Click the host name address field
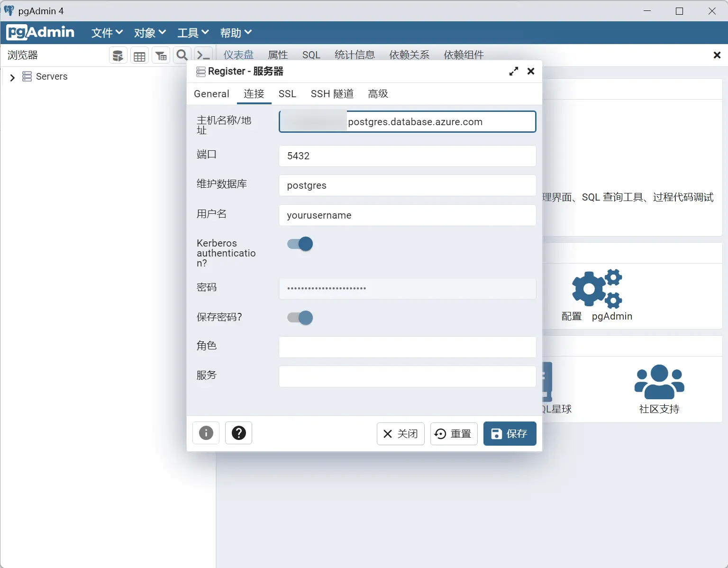This screenshot has width=728, height=568. pyautogui.click(x=408, y=121)
